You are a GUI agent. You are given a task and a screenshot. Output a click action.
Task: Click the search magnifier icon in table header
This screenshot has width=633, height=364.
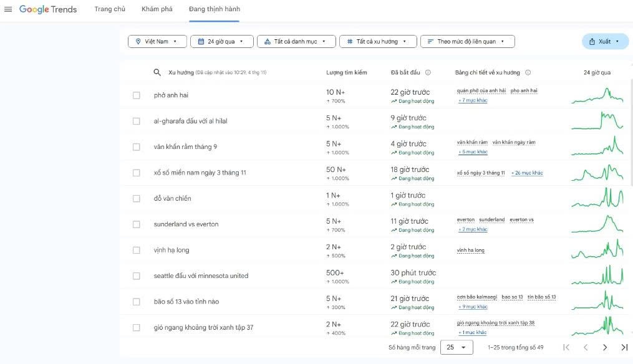(x=157, y=72)
